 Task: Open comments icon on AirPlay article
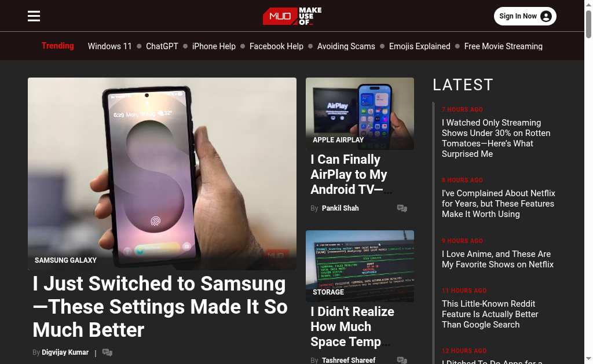click(x=402, y=208)
